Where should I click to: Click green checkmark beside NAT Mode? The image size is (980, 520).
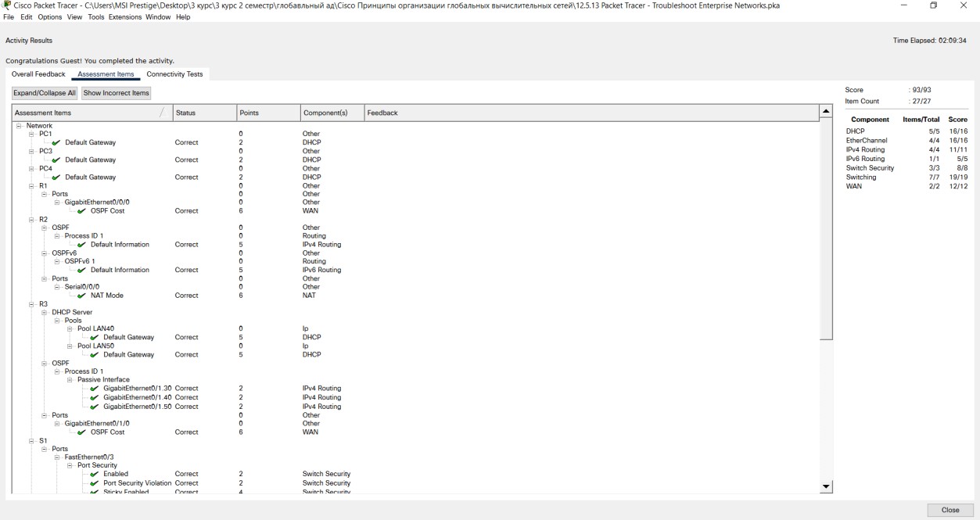click(82, 296)
